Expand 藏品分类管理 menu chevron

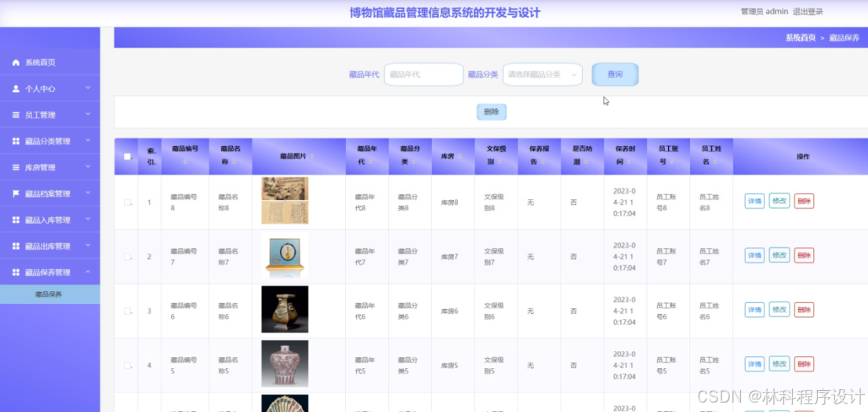tap(88, 140)
